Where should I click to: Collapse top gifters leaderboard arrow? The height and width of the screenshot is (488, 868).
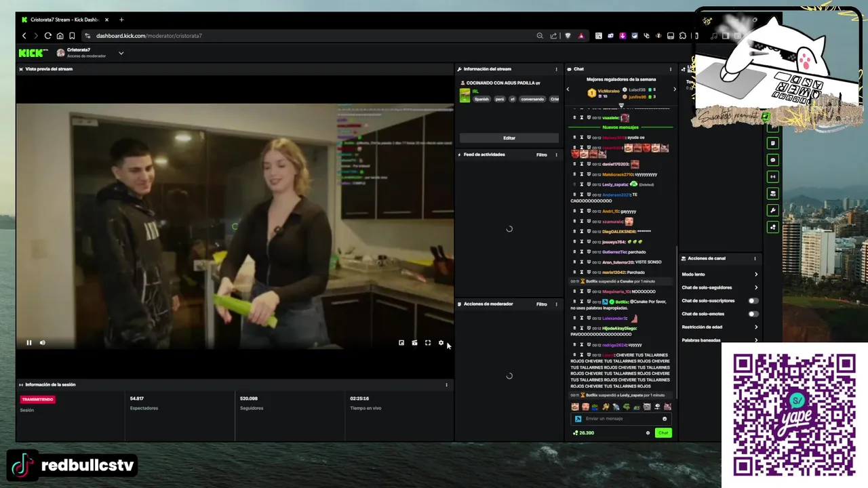[621, 105]
